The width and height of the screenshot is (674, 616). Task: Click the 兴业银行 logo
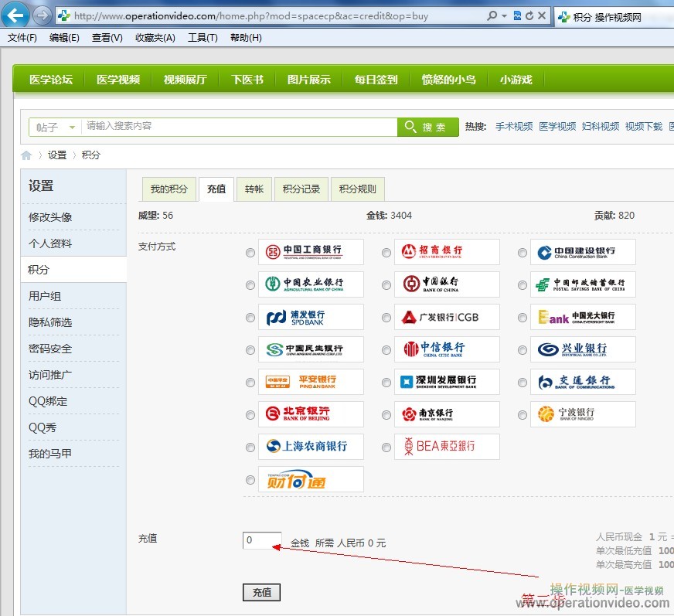click(583, 349)
